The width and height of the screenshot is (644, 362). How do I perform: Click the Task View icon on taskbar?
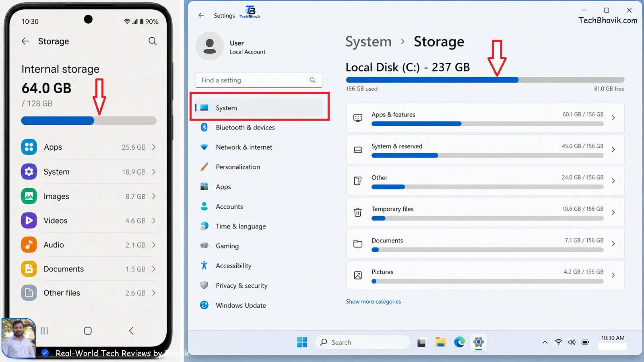pyautogui.click(x=421, y=343)
